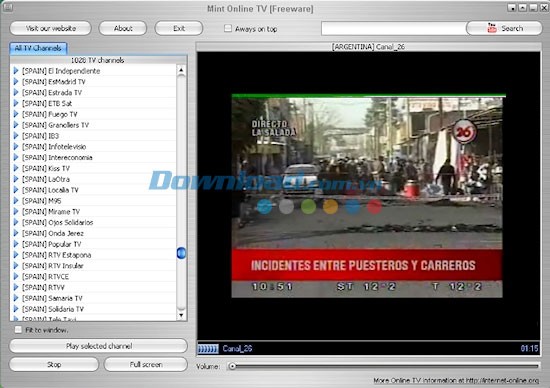Click play arrow beside Solidaria TV
The height and width of the screenshot is (388, 550).
tap(16, 309)
